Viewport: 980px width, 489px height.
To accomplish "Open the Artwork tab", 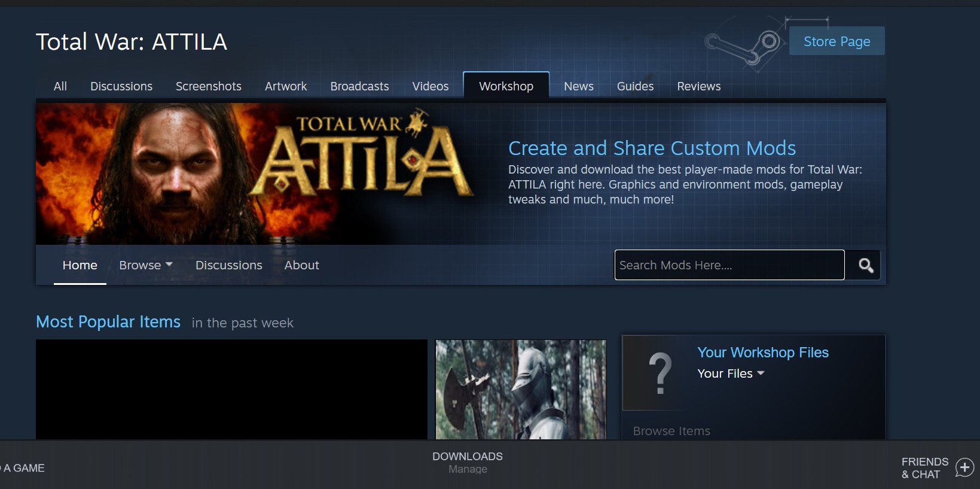I will pos(286,86).
